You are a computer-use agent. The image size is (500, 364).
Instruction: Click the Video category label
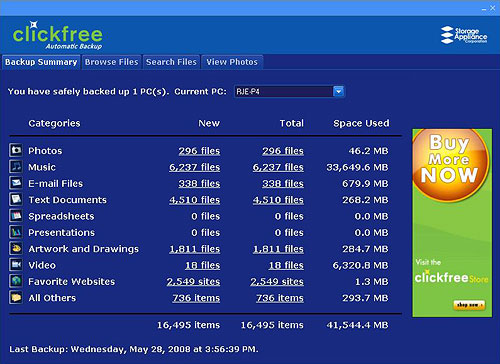(42, 265)
